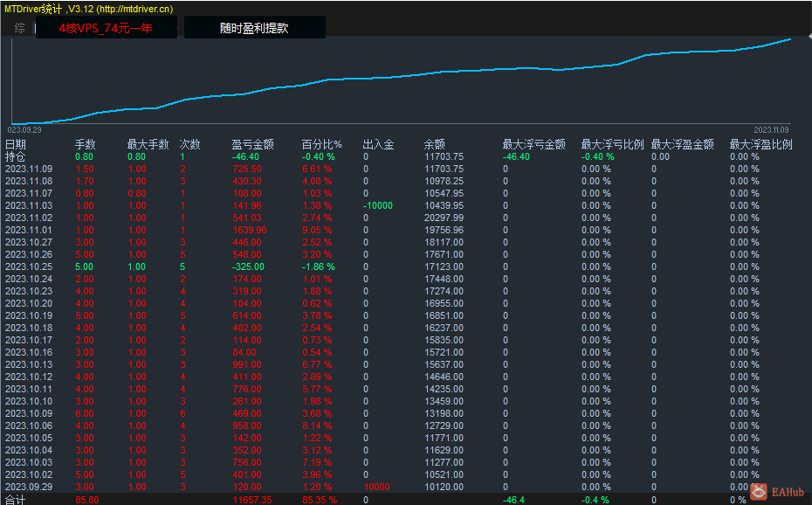The width and height of the screenshot is (812, 505).
Task: Click profit value 1639.96
Action: coord(249,230)
